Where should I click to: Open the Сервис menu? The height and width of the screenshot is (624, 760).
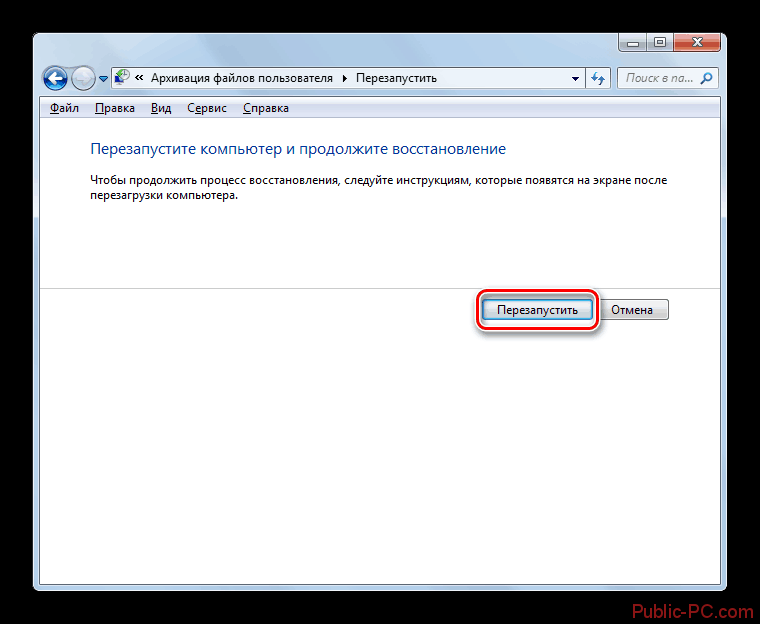click(206, 108)
